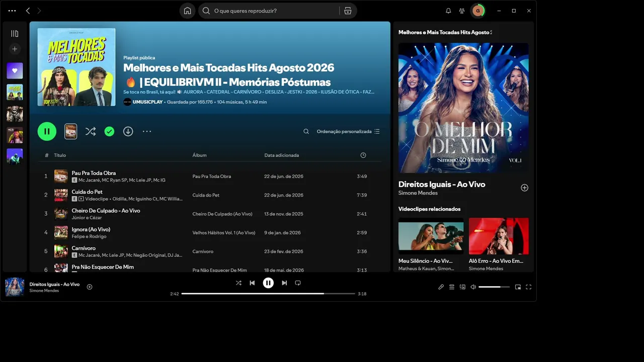Open the connect to a device icon
This screenshot has width=644, height=362.
coord(462,287)
